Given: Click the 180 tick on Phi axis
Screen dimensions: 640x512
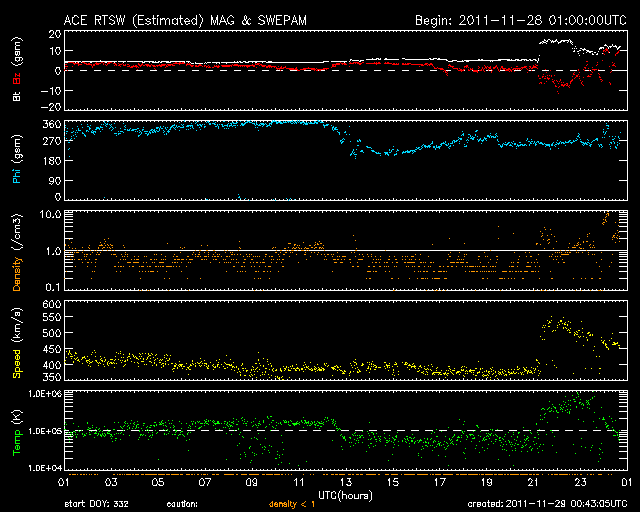Looking at the screenshot, I should [x=52, y=160].
